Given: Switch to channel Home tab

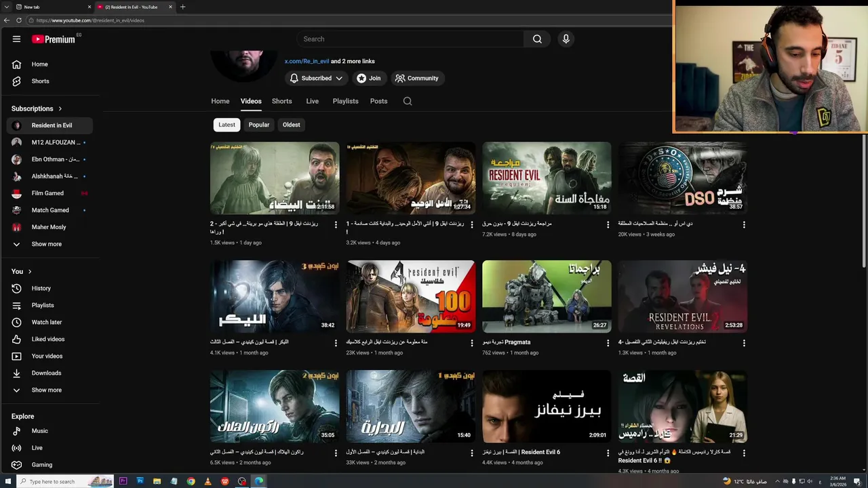Looking at the screenshot, I should 220,101.
